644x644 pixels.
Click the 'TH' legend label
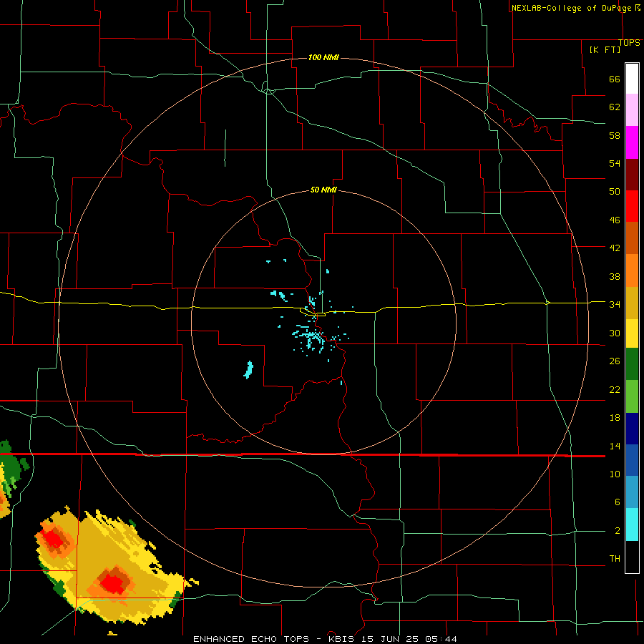point(615,559)
